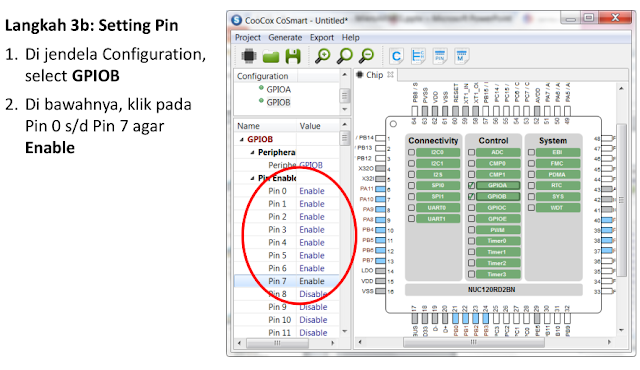The width and height of the screenshot is (640, 370).
Task: Click the green open-folder toolbar icon
Action: tap(271, 56)
